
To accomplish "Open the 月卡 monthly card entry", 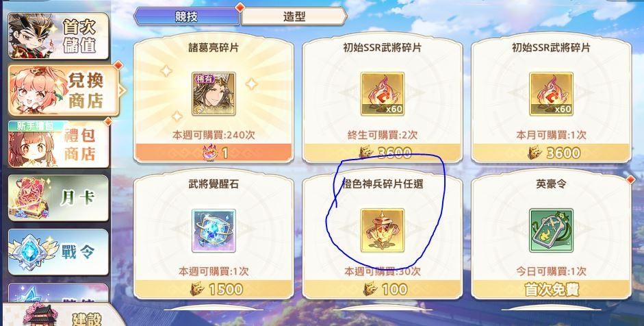I will pos(58,198).
